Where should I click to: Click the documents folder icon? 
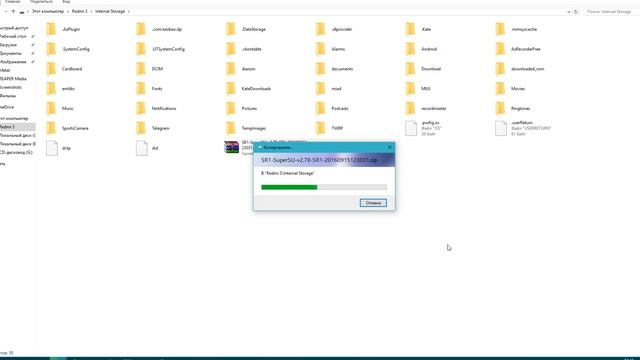point(320,69)
